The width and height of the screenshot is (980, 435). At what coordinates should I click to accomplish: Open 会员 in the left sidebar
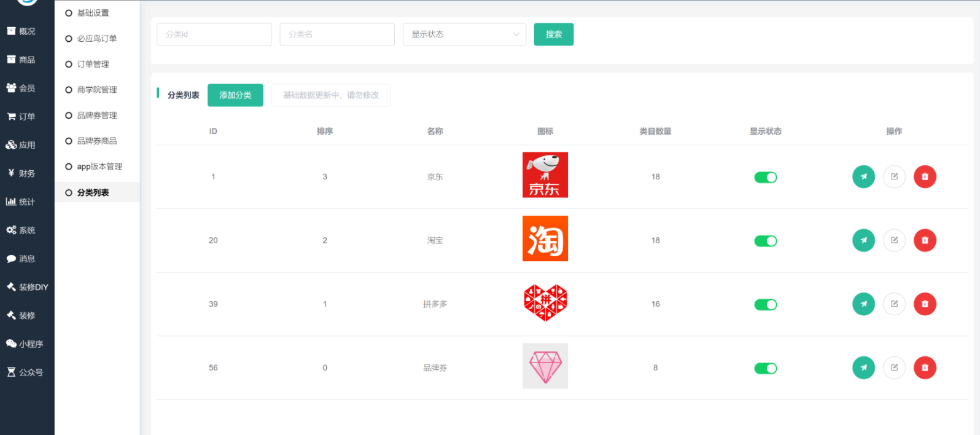pos(26,88)
